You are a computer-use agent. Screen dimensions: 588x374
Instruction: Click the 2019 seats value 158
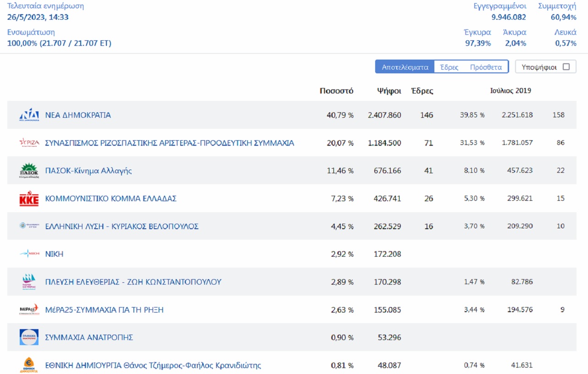(x=559, y=115)
